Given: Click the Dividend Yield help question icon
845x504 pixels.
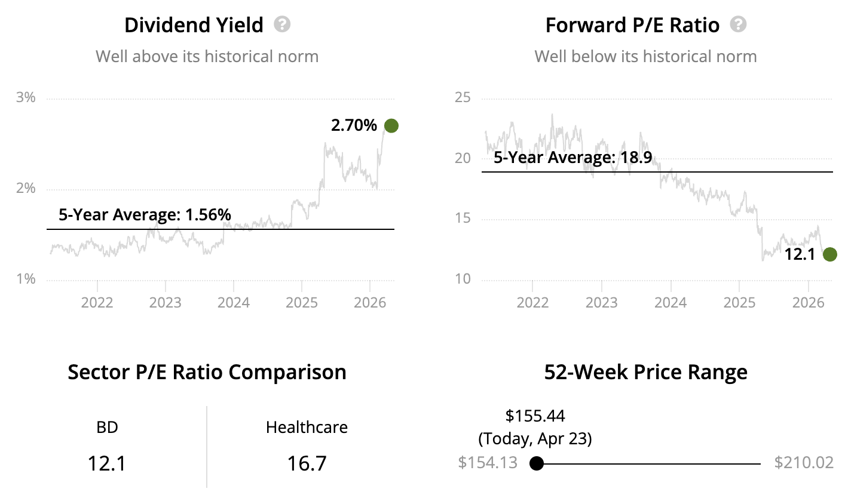Looking at the screenshot, I should point(282,25).
